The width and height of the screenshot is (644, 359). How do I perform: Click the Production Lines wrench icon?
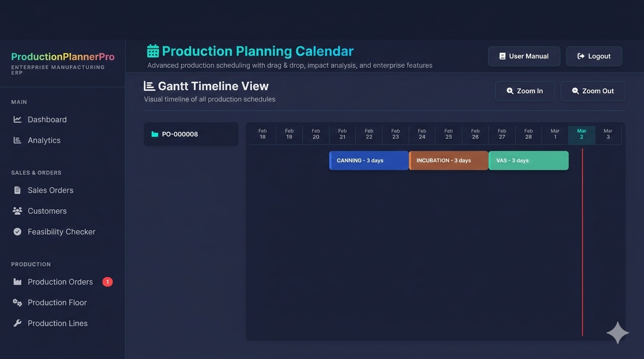[17, 323]
